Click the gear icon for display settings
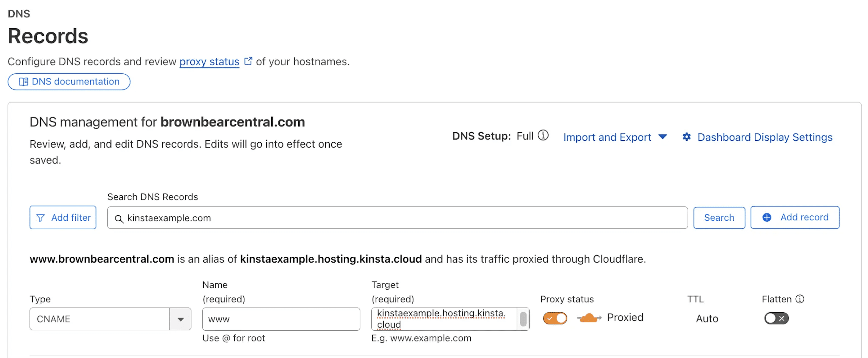This screenshot has width=868, height=358. pyautogui.click(x=686, y=137)
